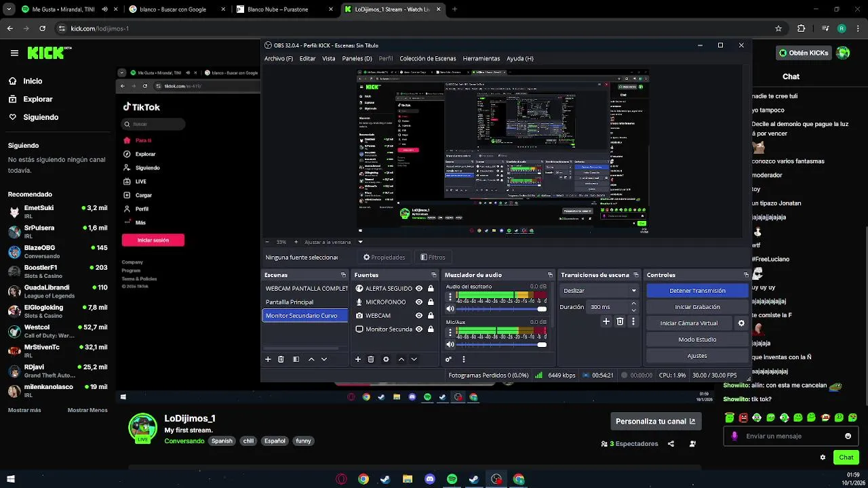868x488 pixels.
Task: Add a scene transition with plus icon
Action: 606,321
